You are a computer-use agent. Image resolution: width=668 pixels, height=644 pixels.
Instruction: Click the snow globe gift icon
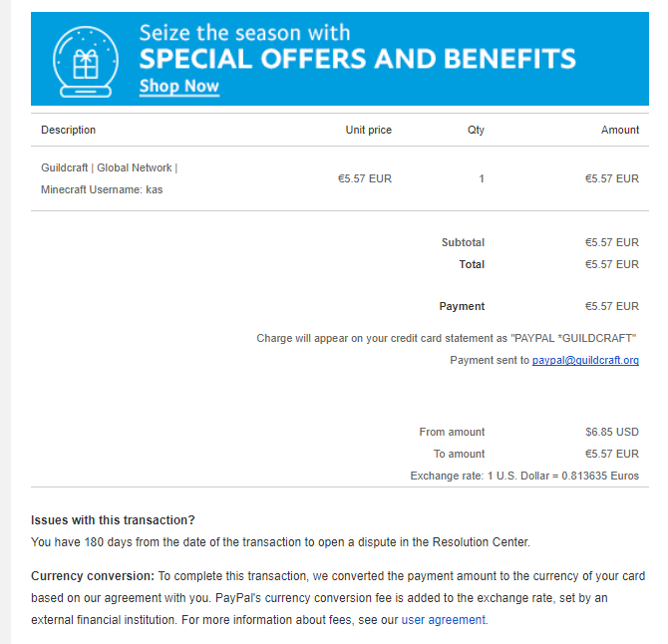click(86, 62)
